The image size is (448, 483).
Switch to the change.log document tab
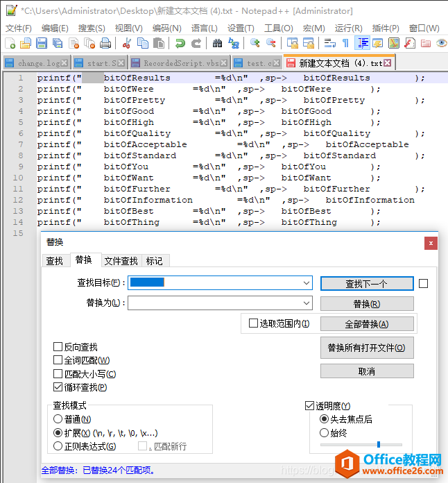pyautogui.click(x=38, y=63)
